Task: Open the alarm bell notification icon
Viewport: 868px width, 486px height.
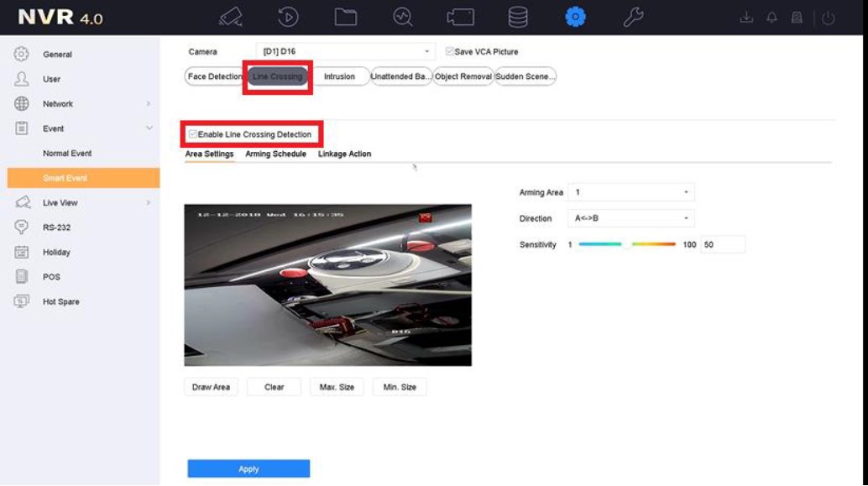Action: point(771,18)
